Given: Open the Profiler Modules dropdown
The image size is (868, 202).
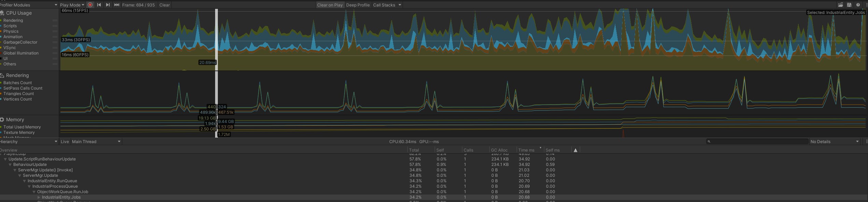Looking at the screenshot, I should click(x=29, y=5).
